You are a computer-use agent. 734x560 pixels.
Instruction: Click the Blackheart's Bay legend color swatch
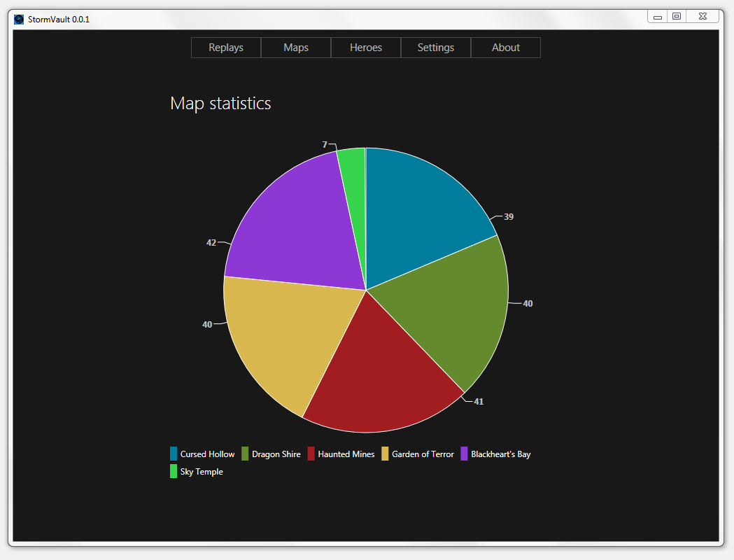[x=464, y=454]
